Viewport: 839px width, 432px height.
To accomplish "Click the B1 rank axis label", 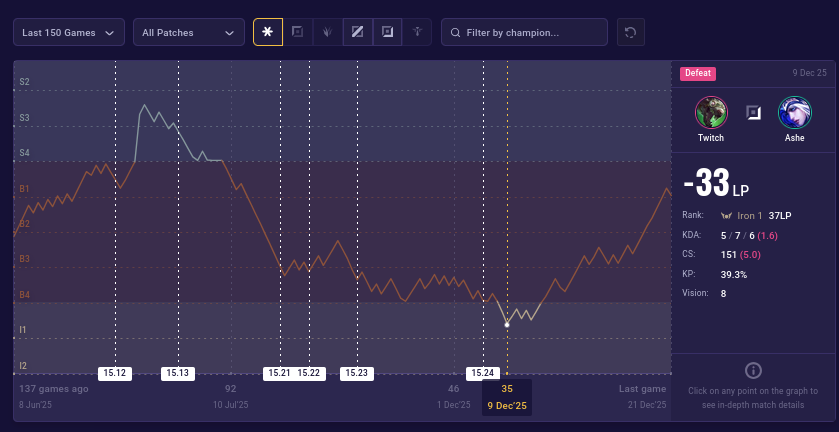I will click(24, 188).
